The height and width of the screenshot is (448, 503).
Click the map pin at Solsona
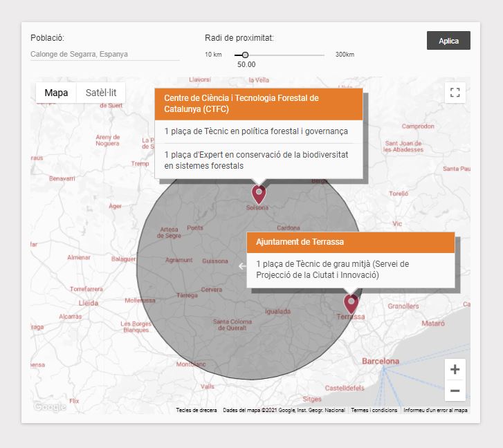259,194
